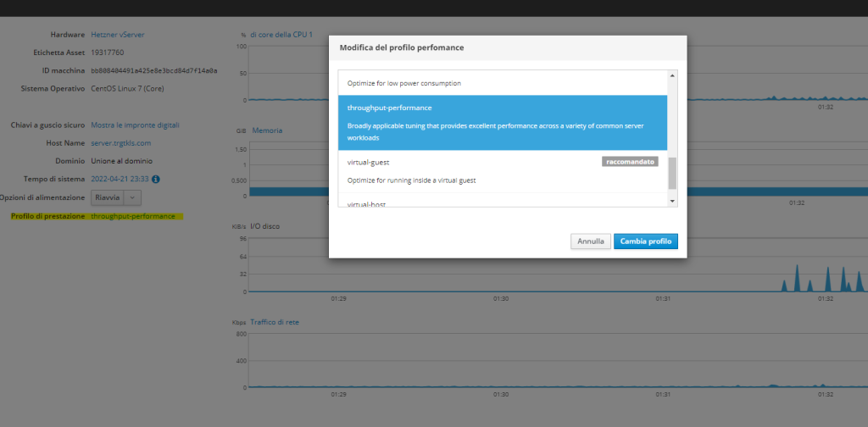Click the scrollbar down arrow in profile list

click(x=672, y=201)
